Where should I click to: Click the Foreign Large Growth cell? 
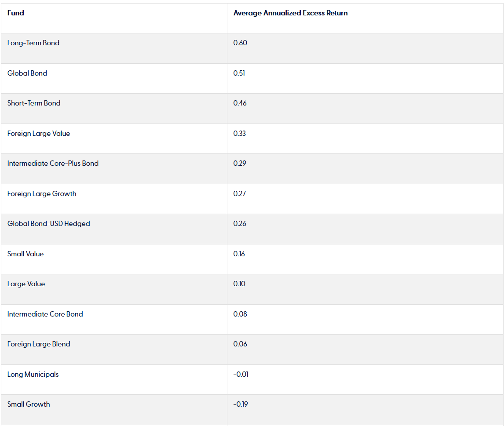pyautogui.click(x=42, y=194)
